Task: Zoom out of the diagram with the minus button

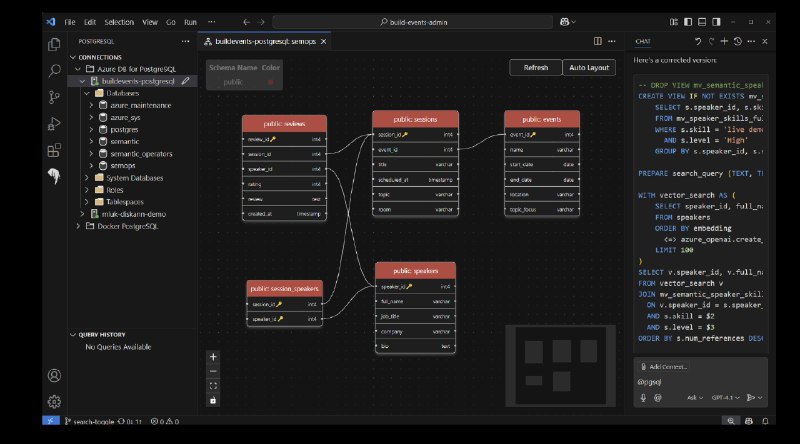Action: tap(213, 371)
